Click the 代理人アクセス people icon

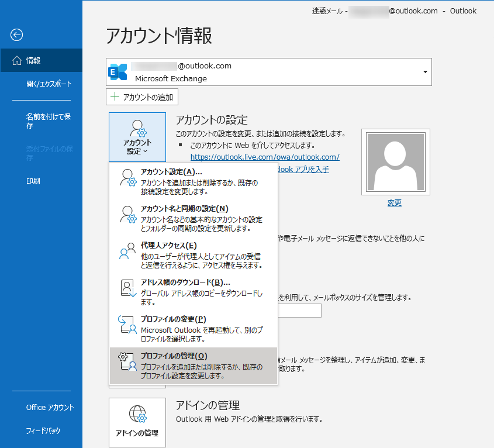coord(128,251)
